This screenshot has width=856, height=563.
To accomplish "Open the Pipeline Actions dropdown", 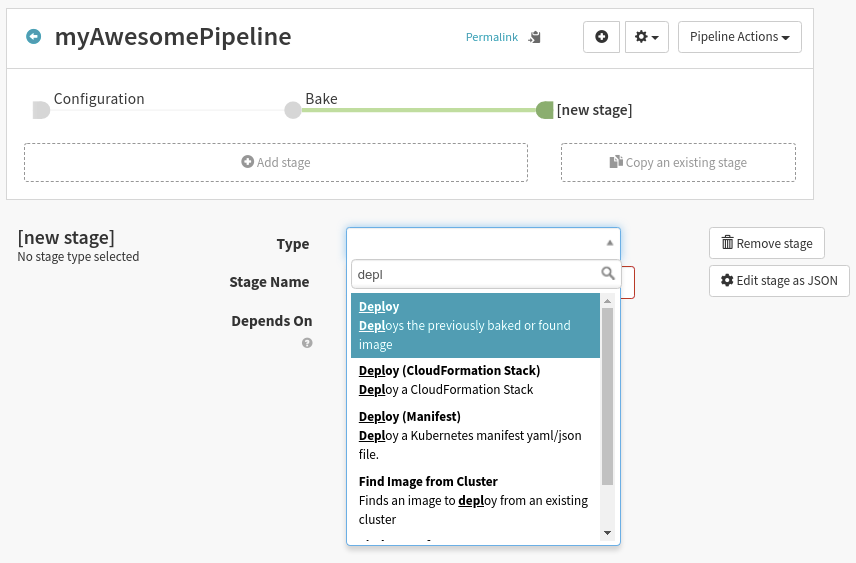I will [739, 37].
